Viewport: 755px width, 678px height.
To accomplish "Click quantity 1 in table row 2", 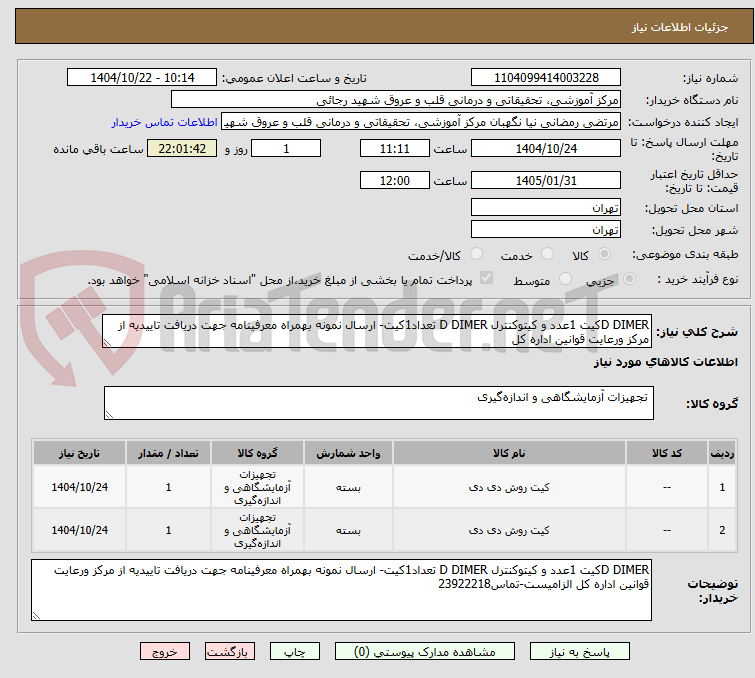I will [168, 530].
